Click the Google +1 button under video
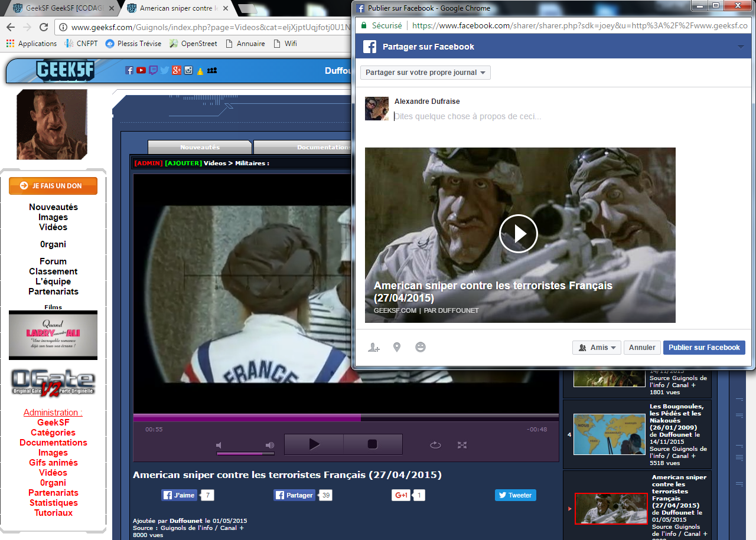The width and height of the screenshot is (756, 540). tap(401, 495)
